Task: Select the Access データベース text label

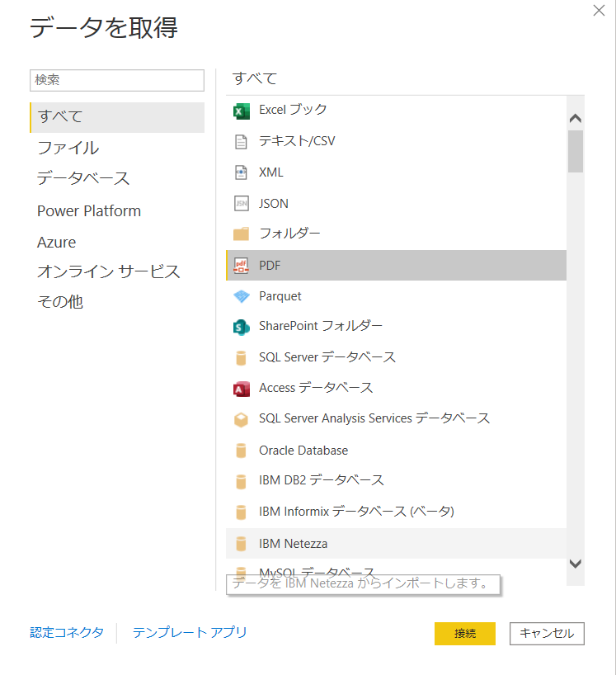Action: click(x=316, y=388)
